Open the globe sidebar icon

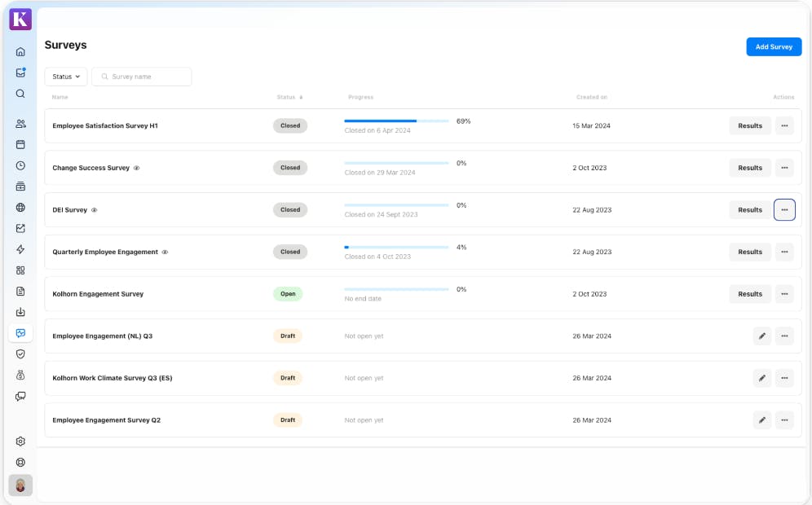(x=20, y=208)
